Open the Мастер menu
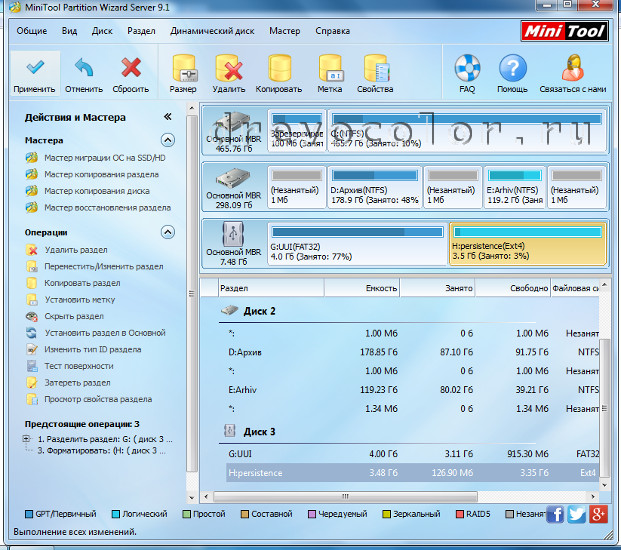621x550 pixels. 285,31
